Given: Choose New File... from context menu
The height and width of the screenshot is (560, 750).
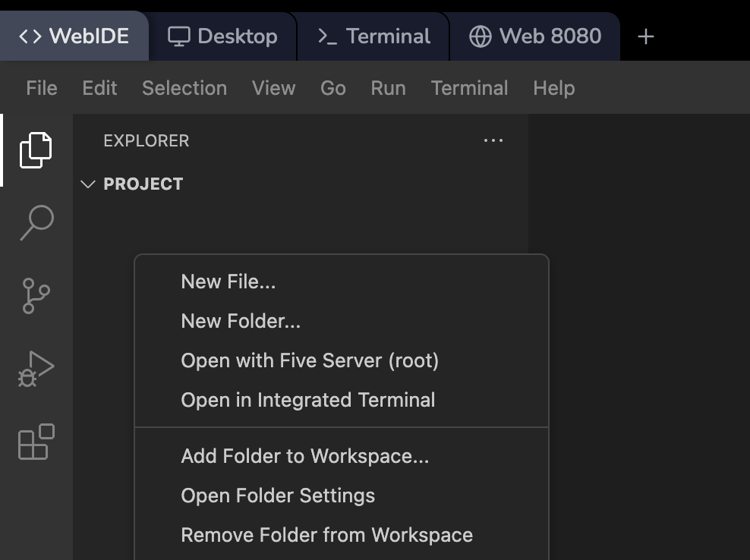Looking at the screenshot, I should [x=228, y=282].
